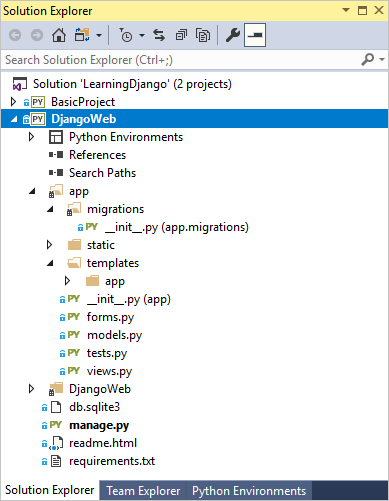Click the top-level app folder icon
The height and width of the screenshot is (501, 389).
56,191
